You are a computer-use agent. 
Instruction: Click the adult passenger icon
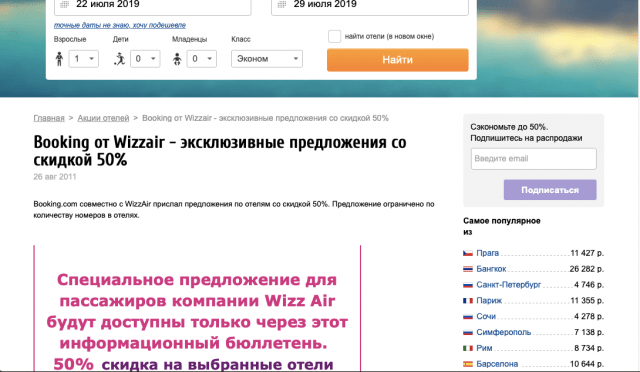pos(60,59)
